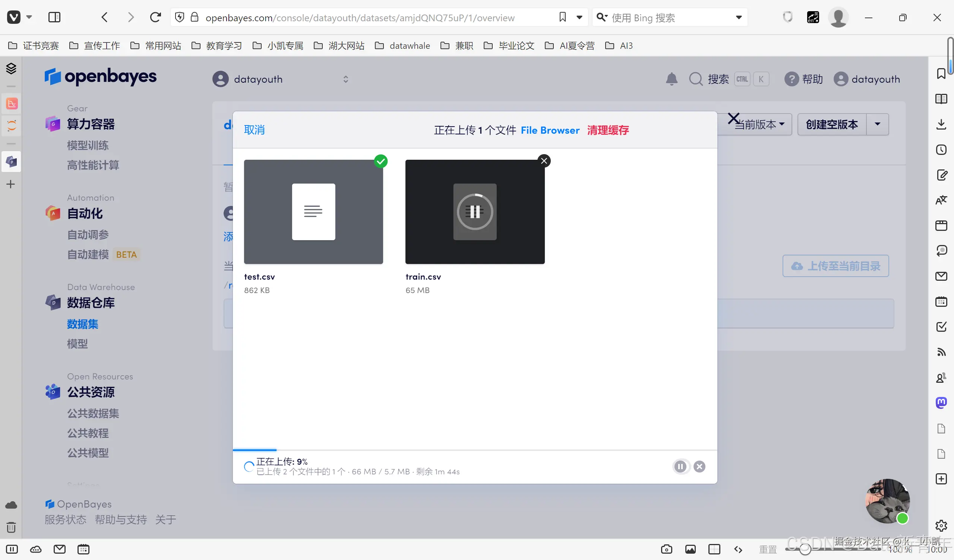Open notifications bell icon
The height and width of the screenshot is (560, 954).
pyautogui.click(x=672, y=79)
